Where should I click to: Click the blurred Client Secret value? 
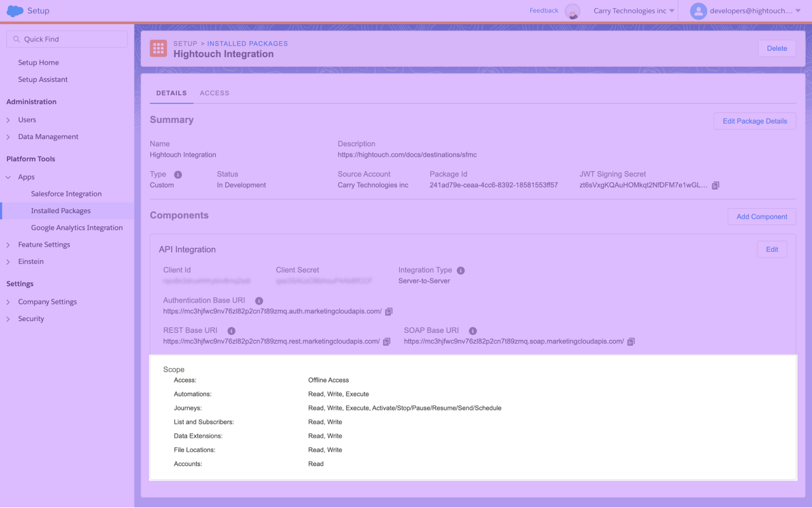(x=324, y=281)
